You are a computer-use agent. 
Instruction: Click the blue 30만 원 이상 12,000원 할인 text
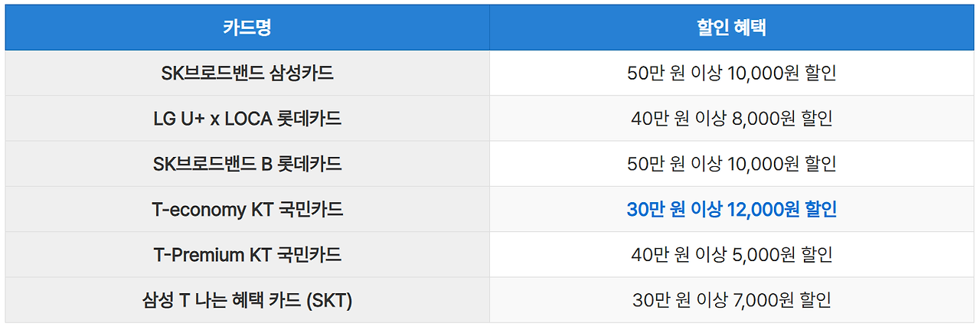pos(731,210)
